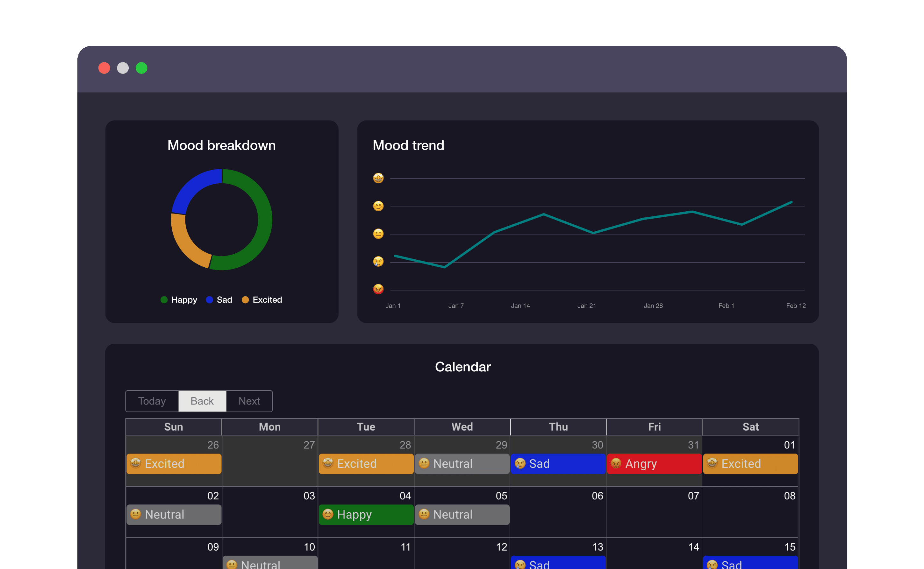The width and height of the screenshot is (924, 569).
Task: Click the star-struck emoji on mood trend axis
Action: click(x=378, y=178)
